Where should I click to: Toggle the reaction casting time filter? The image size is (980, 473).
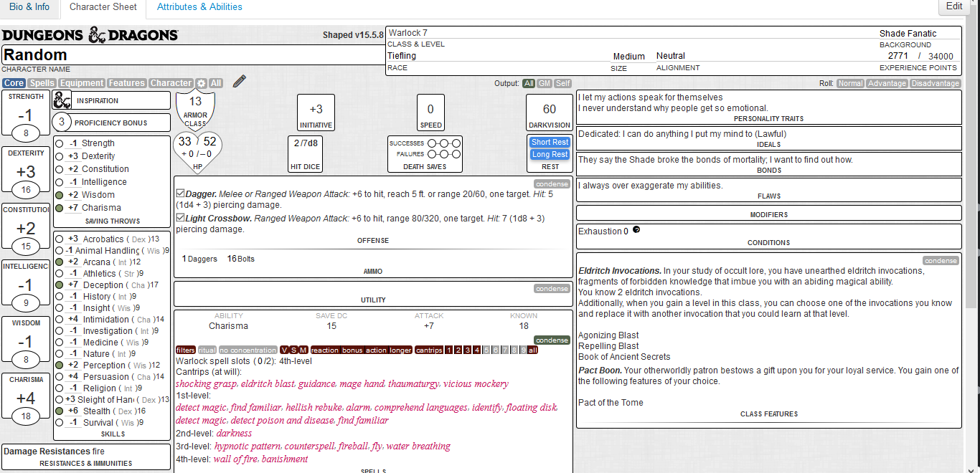[326, 350]
